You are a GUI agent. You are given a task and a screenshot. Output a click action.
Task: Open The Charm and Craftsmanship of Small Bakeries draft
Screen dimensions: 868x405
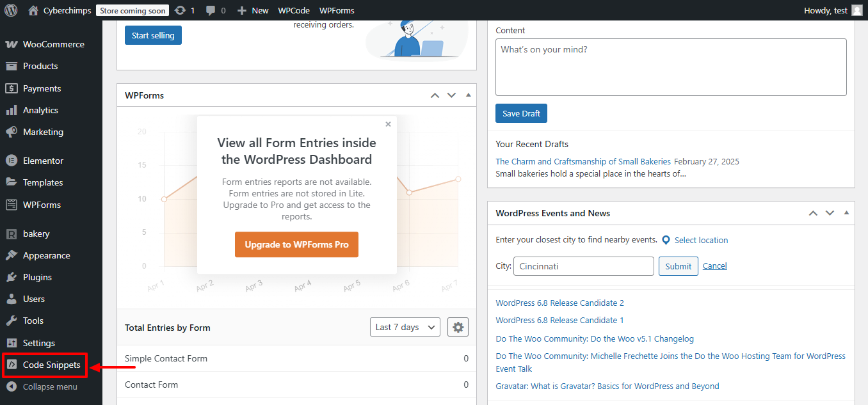point(583,161)
